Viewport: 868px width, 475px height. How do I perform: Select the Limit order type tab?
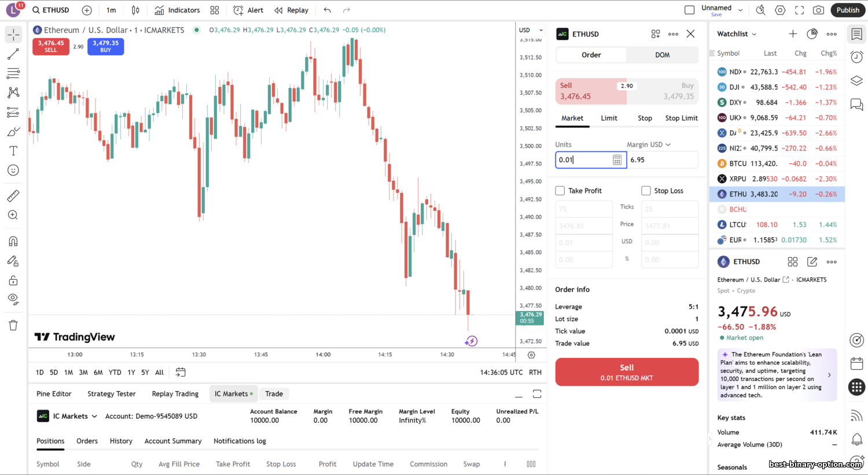(x=609, y=118)
